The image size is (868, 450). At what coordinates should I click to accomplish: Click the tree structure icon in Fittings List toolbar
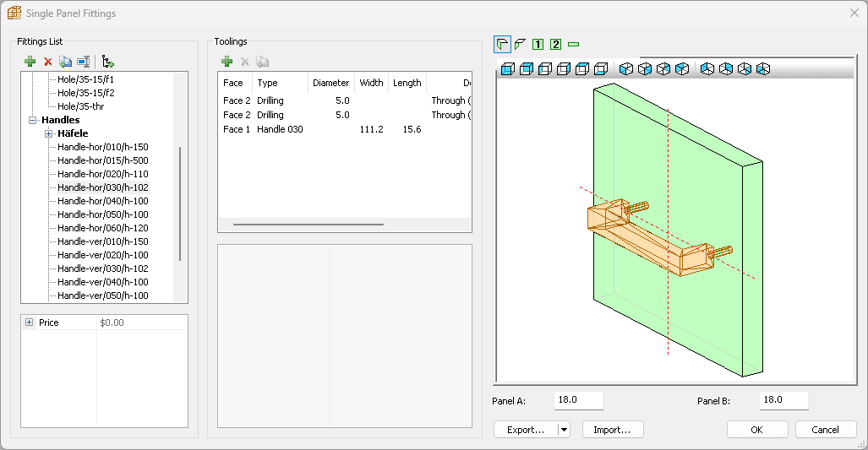pos(107,62)
